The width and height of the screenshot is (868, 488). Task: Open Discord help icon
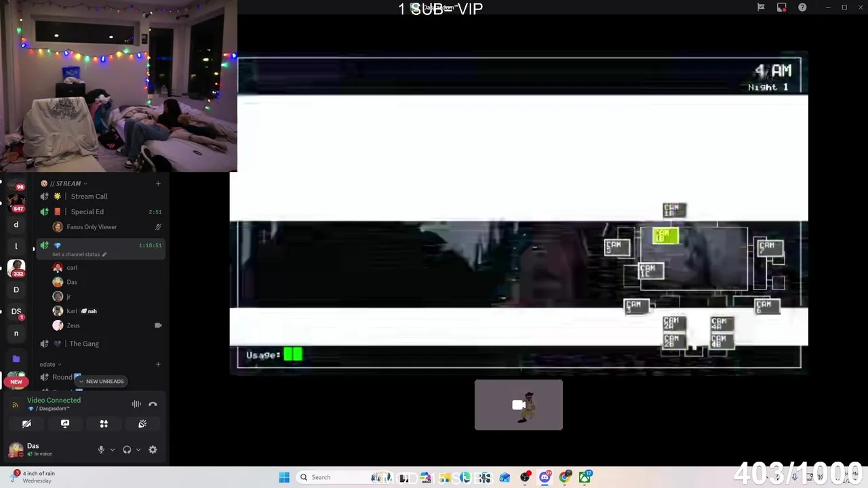click(802, 7)
